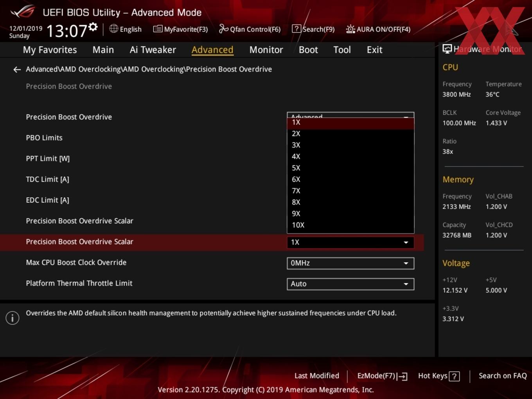Viewport: 532px width, 399px height.
Task: Open the Platform Thermal Throttle Limit dropdown
Action: click(x=350, y=284)
